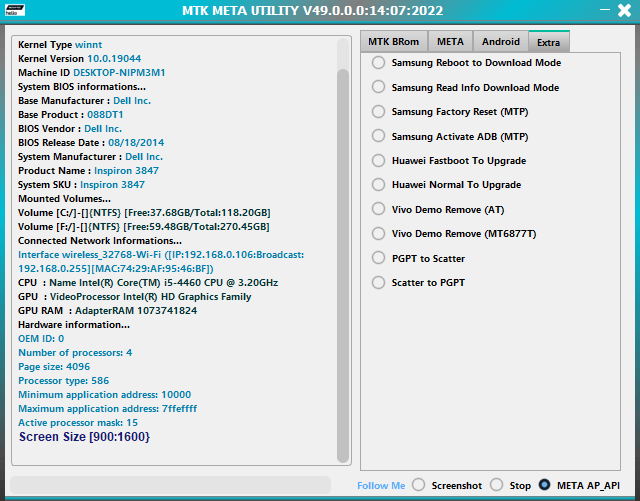This screenshot has height=501, width=640.
Task: Click the bottom progress bar
Action: [170, 485]
